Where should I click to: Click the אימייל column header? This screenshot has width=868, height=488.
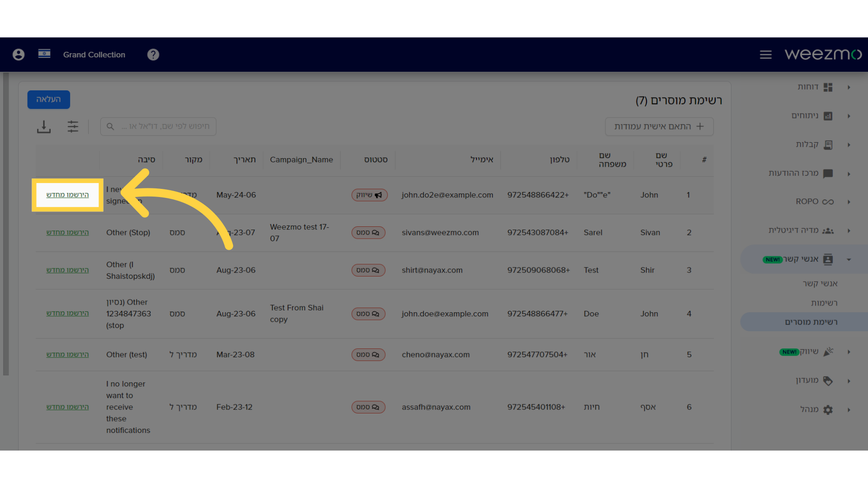pyautogui.click(x=482, y=160)
